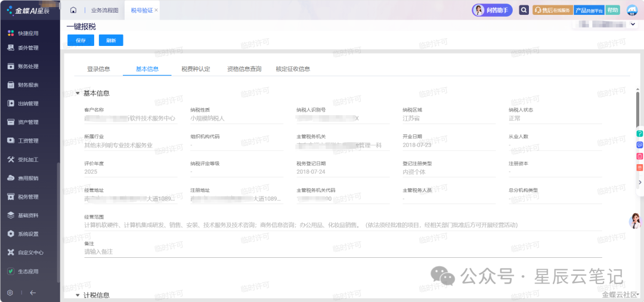Click 评价年度 value 2025
Image resolution: width=644 pixels, height=302 pixels.
[91, 172]
